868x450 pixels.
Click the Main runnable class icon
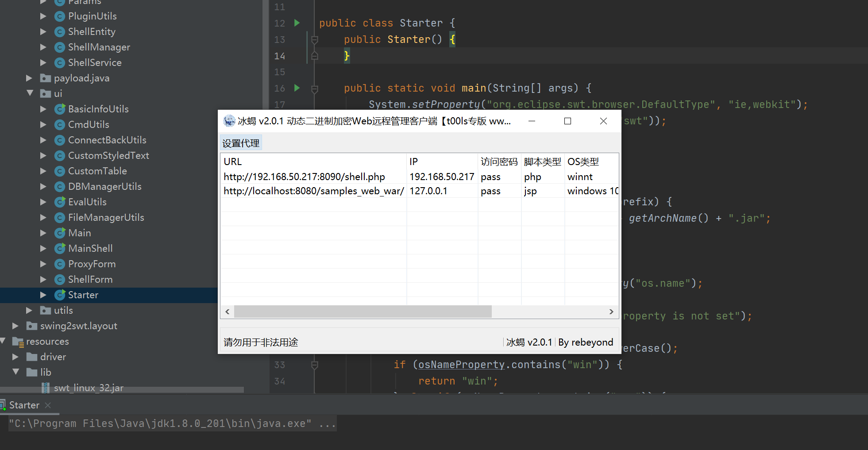(60, 233)
